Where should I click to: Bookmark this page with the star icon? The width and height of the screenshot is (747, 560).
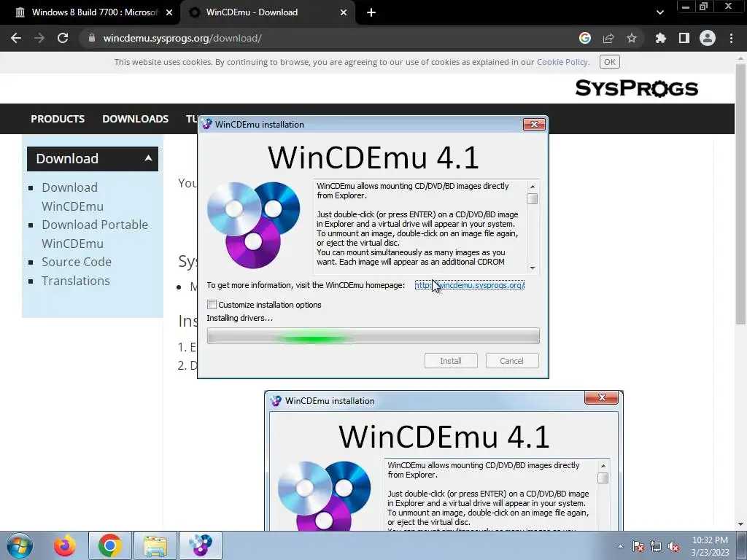[x=632, y=38]
